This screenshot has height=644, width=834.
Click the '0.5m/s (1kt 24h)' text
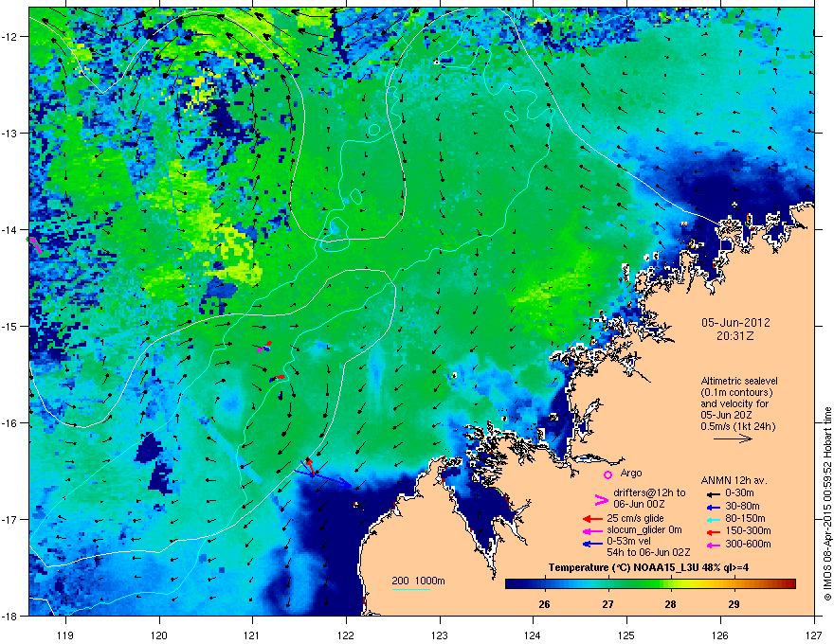tap(738, 426)
